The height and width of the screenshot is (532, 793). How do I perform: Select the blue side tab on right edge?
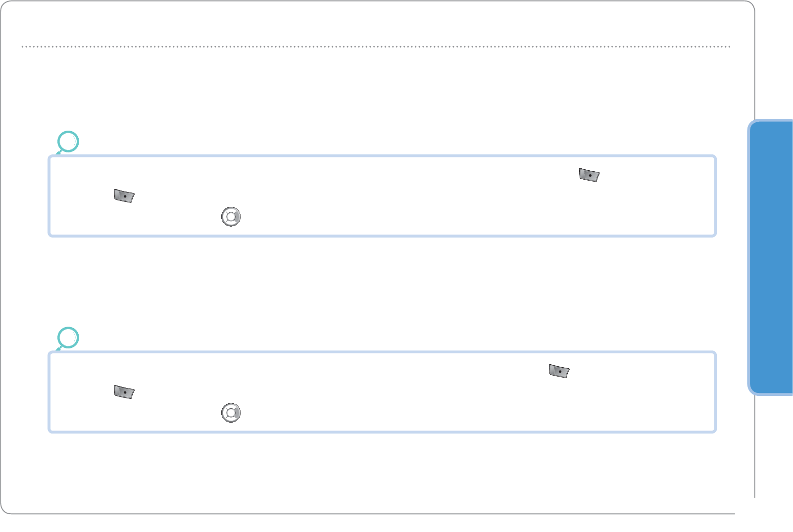click(771, 257)
